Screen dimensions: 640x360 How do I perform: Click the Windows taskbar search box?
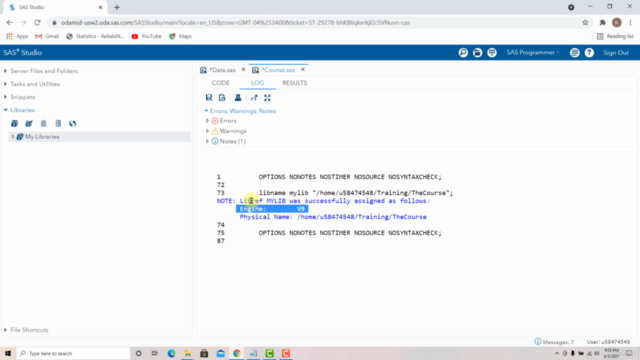click(x=73, y=353)
